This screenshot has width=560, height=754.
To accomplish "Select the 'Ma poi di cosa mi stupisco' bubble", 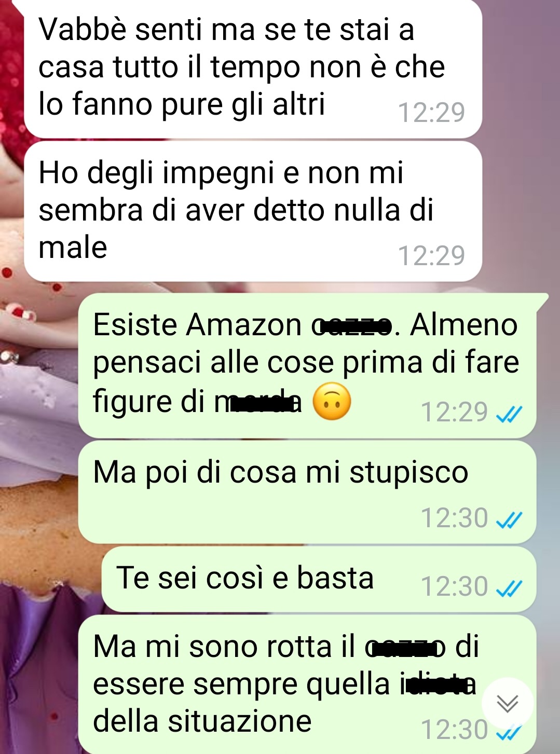I will click(x=307, y=492).
